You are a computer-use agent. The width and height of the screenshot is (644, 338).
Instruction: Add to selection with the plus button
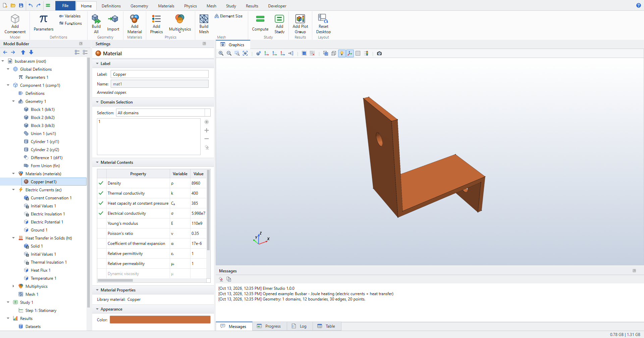[x=207, y=130]
